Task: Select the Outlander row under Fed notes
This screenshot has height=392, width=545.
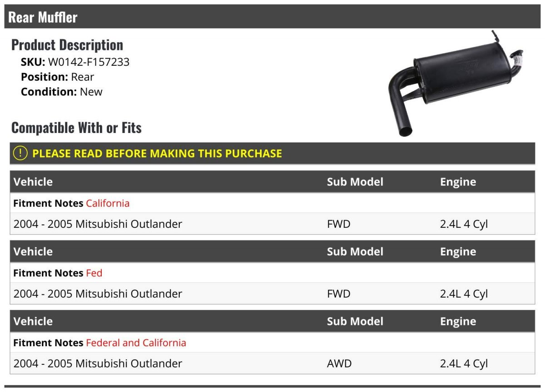Action: 272,294
